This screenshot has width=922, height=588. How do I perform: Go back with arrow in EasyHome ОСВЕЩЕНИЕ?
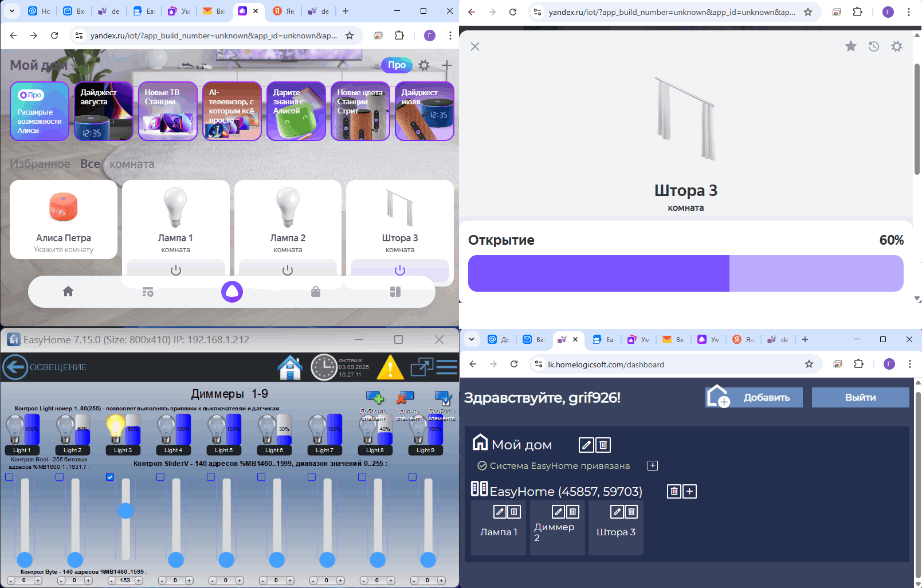tap(15, 367)
